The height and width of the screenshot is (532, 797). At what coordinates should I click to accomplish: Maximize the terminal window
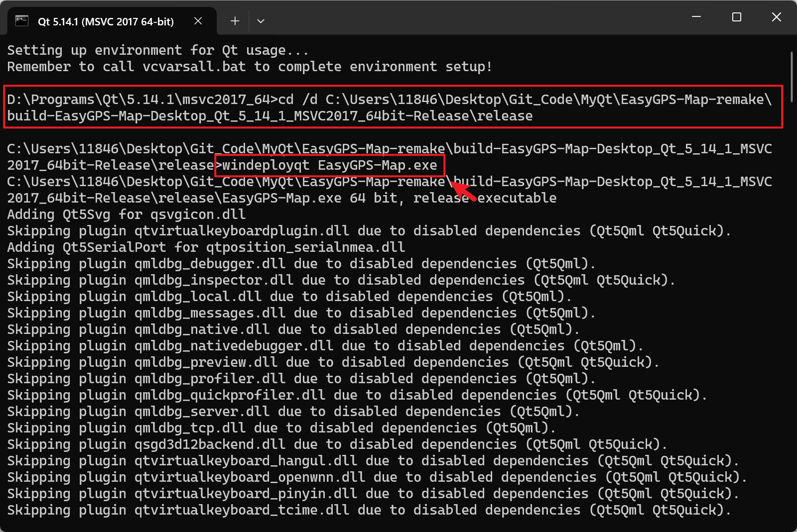[x=737, y=17]
